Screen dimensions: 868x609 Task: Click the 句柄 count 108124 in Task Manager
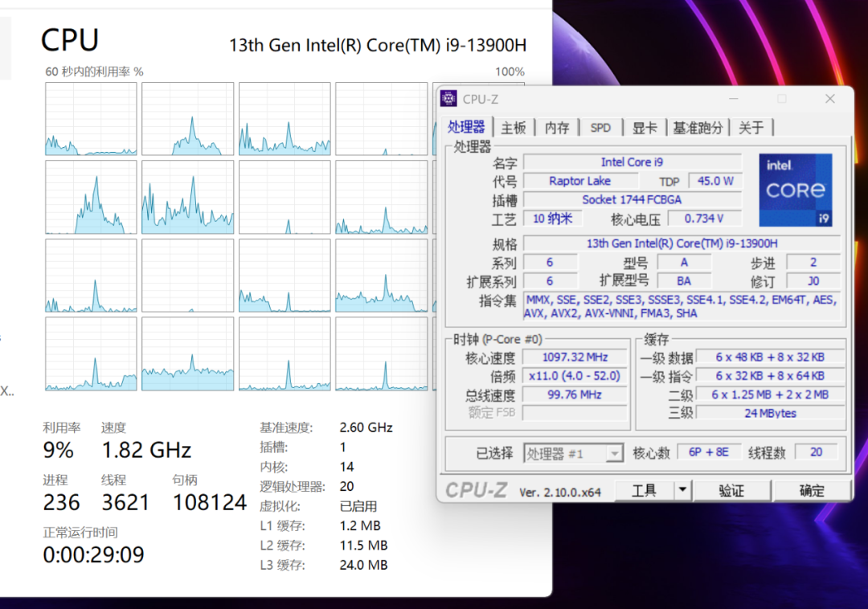tap(209, 502)
